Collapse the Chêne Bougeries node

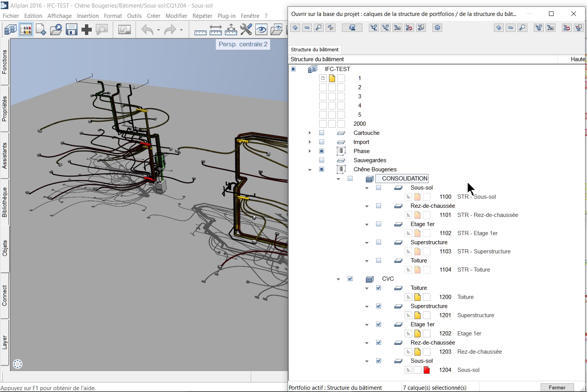(x=310, y=170)
